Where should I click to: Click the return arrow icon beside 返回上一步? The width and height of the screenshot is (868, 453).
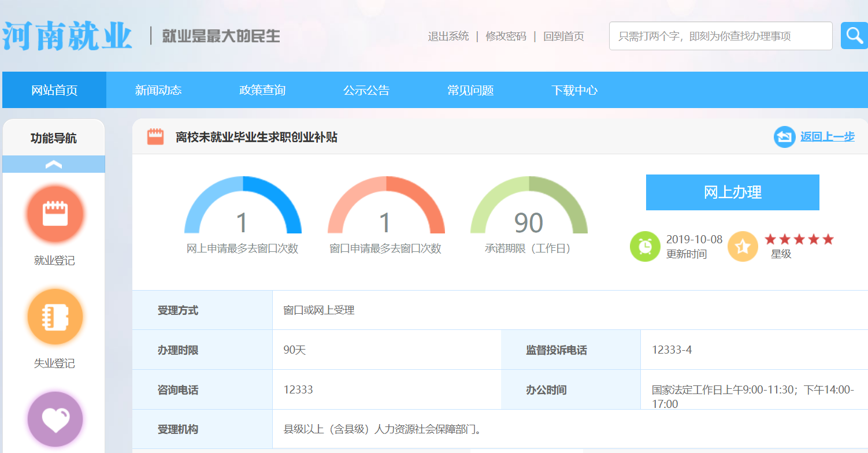(x=784, y=137)
